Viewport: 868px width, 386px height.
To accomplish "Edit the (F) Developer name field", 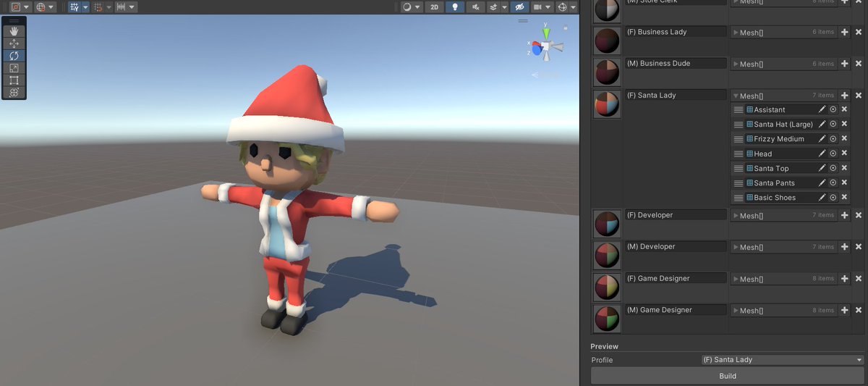I will pos(676,215).
